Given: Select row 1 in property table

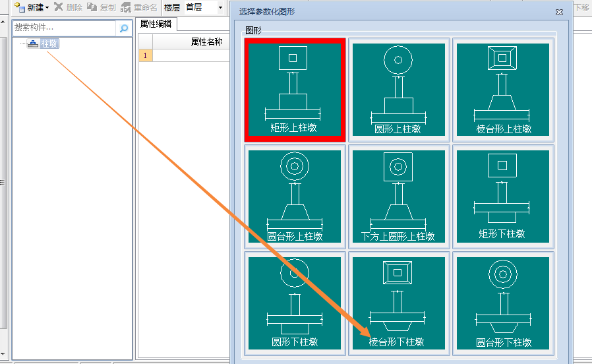Looking at the screenshot, I should pyautogui.click(x=145, y=55).
